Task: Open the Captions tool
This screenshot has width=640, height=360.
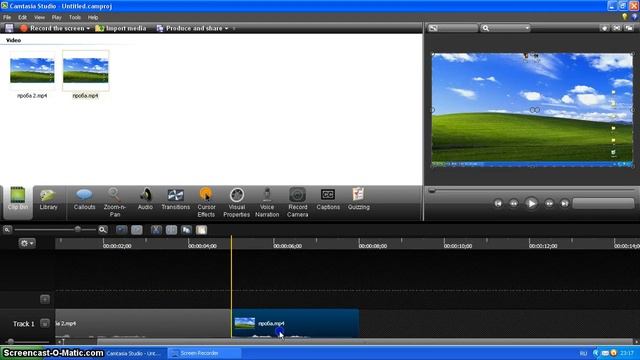Action: click(328, 199)
